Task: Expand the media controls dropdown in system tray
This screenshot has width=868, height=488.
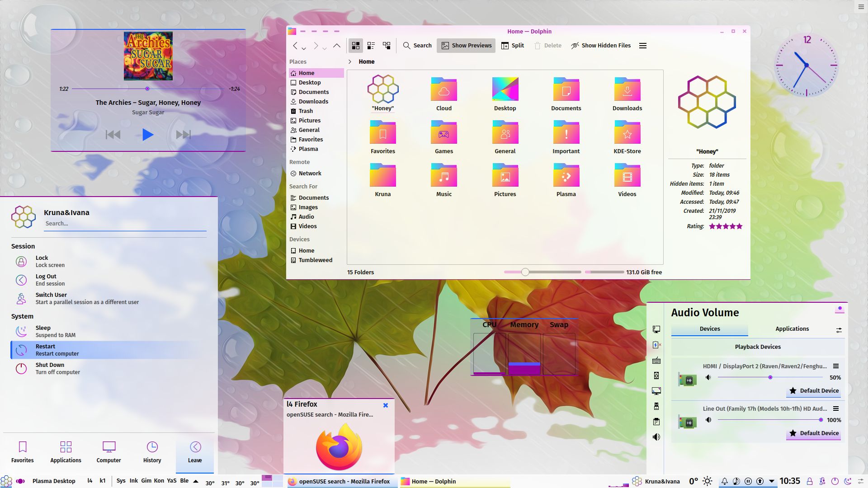Action: [772, 481]
